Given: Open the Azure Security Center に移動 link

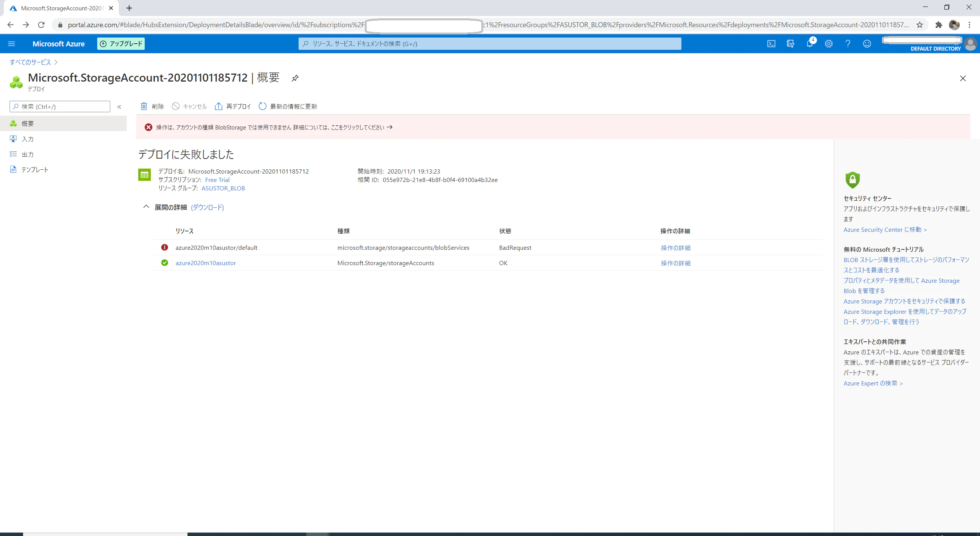Looking at the screenshot, I should (885, 229).
